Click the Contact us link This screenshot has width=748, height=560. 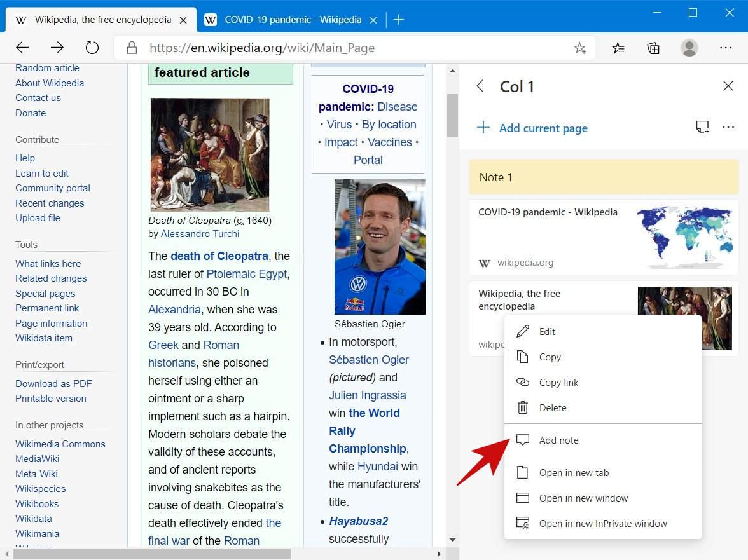pos(38,98)
